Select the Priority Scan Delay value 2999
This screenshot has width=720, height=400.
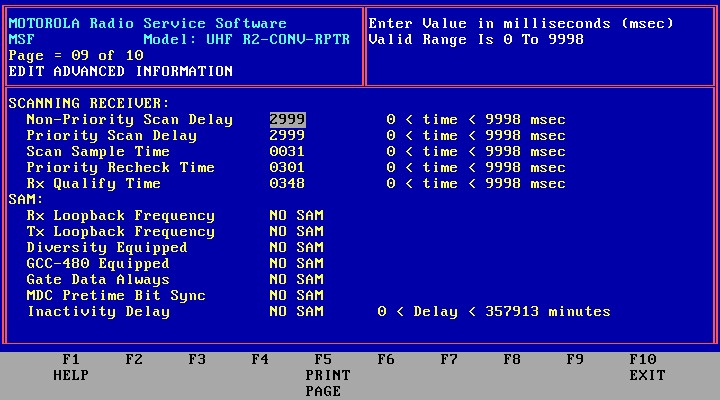[287, 135]
